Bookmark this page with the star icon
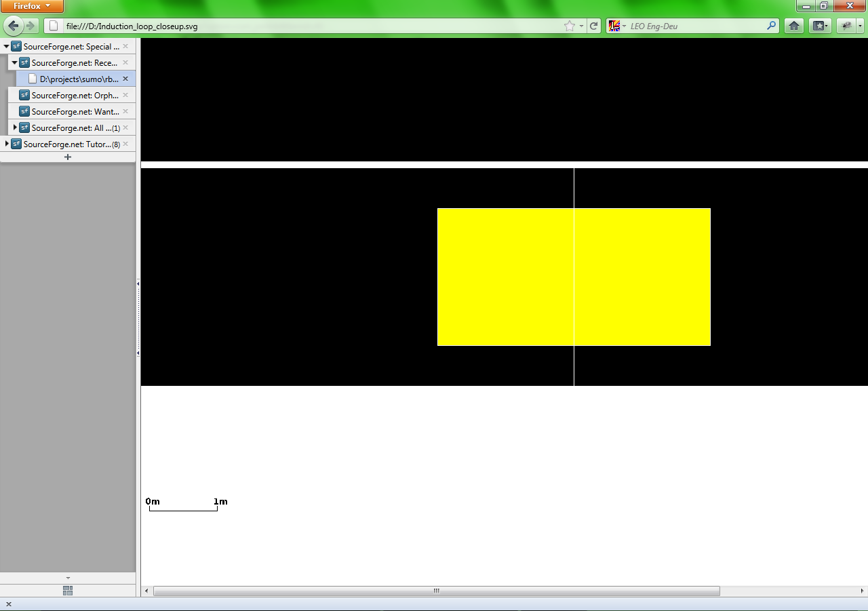The width and height of the screenshot is (868, 611). pos(569,26)
